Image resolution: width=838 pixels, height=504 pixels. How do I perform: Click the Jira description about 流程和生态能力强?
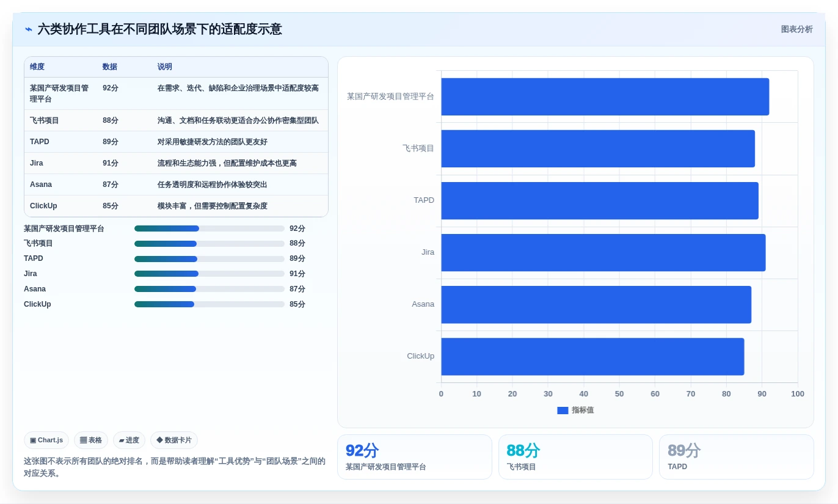[227, 163]
